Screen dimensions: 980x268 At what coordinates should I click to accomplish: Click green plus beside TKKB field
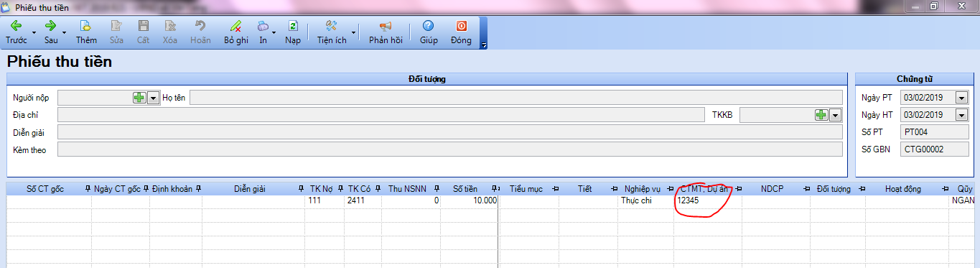click(x=821, y=115)
